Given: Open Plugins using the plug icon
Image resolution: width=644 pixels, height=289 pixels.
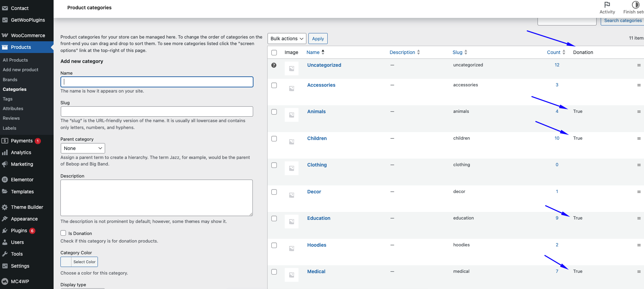Looking at the screenshot, I should [5, 231].
